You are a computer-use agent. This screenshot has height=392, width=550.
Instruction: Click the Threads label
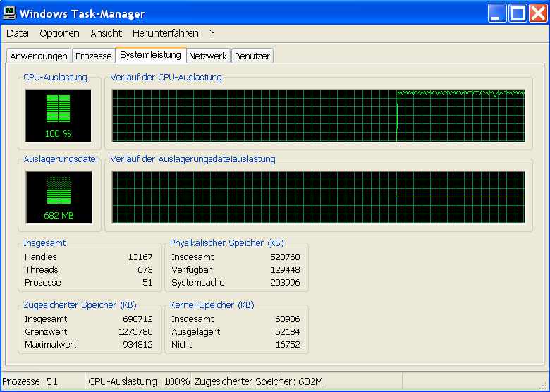tap(42, 269)
